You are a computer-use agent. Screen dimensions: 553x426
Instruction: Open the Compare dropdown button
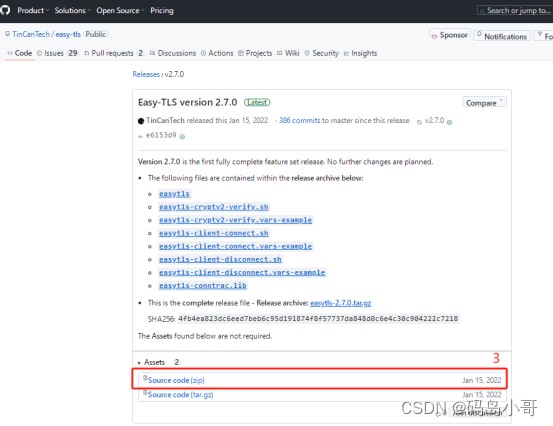coord(484,103)
